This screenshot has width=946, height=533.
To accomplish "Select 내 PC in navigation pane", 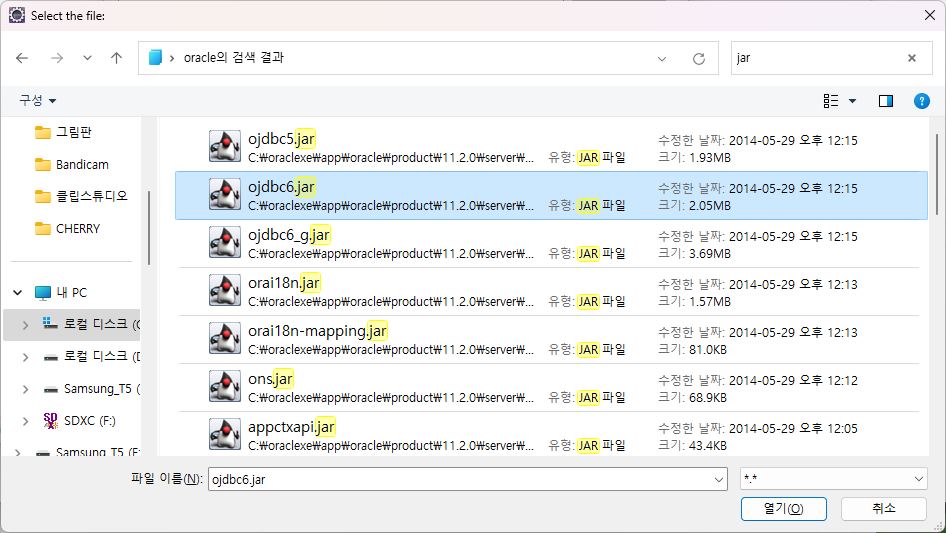I will point(61,293).
